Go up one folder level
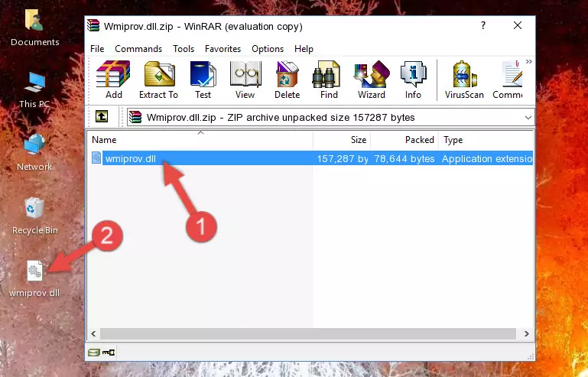588x377 pixels. click(x=102, y=117)
